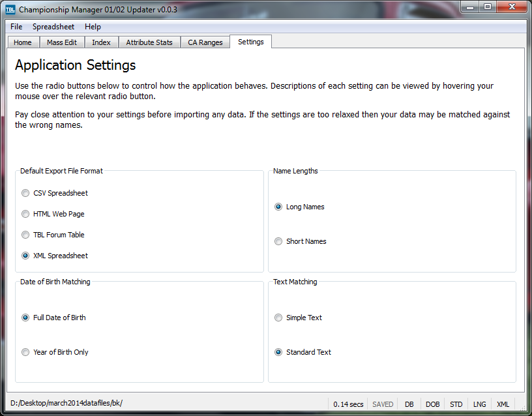The width and height of the screenshot is (532, 416).
Task: Maximize the Updater window
Action: (488, 7)
